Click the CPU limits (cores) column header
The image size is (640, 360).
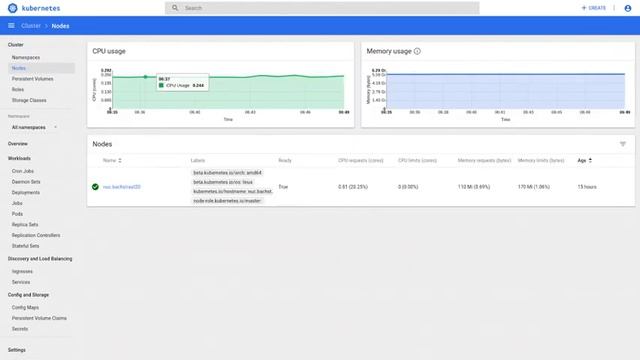pyautogui.click(x=418, y=160)
